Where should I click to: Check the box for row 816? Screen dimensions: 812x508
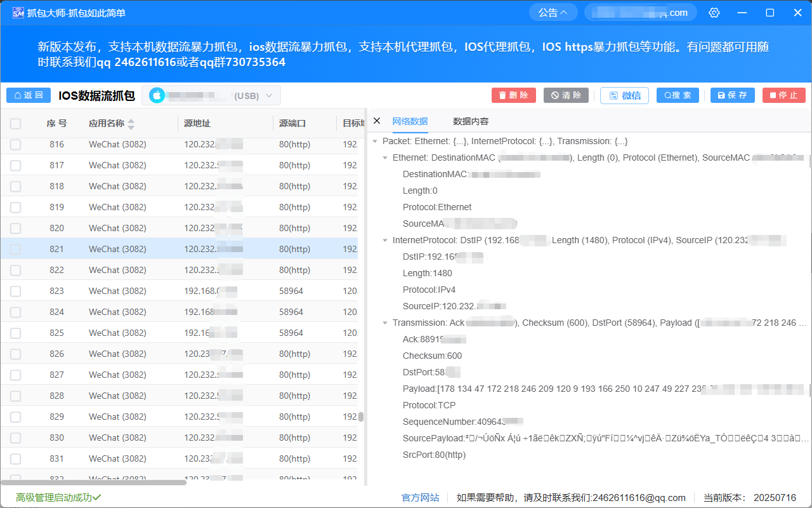point(16,145)
